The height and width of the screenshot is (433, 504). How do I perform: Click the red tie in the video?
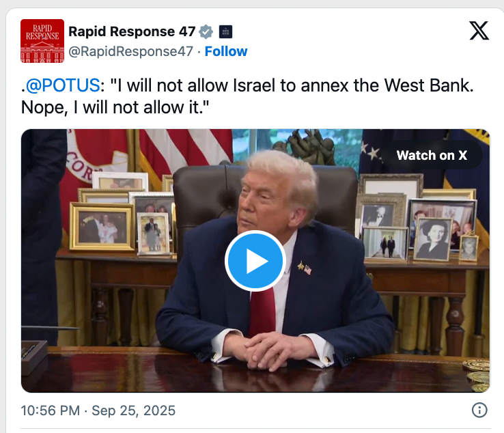(263, 311)
